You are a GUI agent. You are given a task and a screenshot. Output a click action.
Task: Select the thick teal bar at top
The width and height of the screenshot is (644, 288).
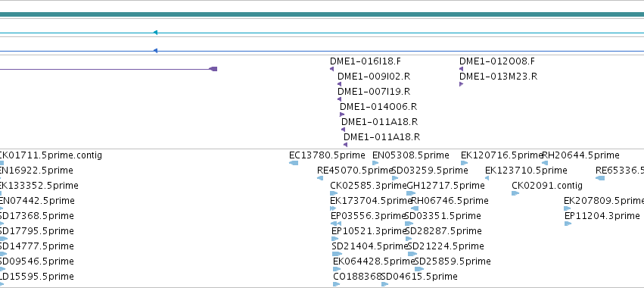pyautogui.click(x=322, y=14)
